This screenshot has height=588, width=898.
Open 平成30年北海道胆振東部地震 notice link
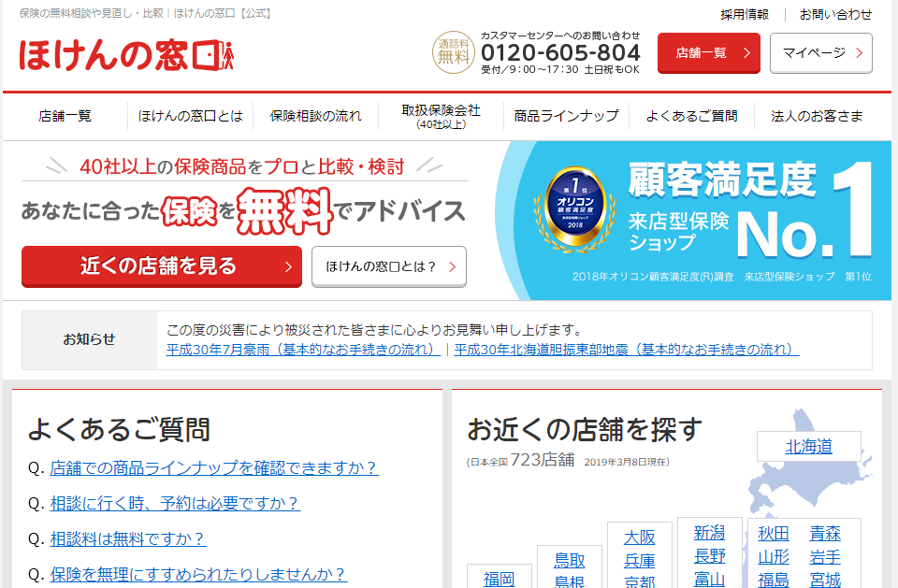tap(627, 350)
